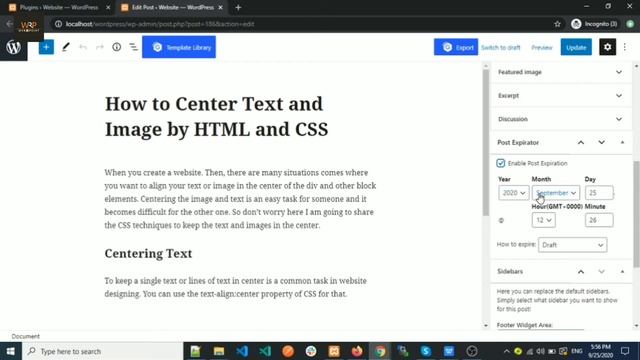Undo the last change
This screenshot has width=640, height=360.
[83, 47]
